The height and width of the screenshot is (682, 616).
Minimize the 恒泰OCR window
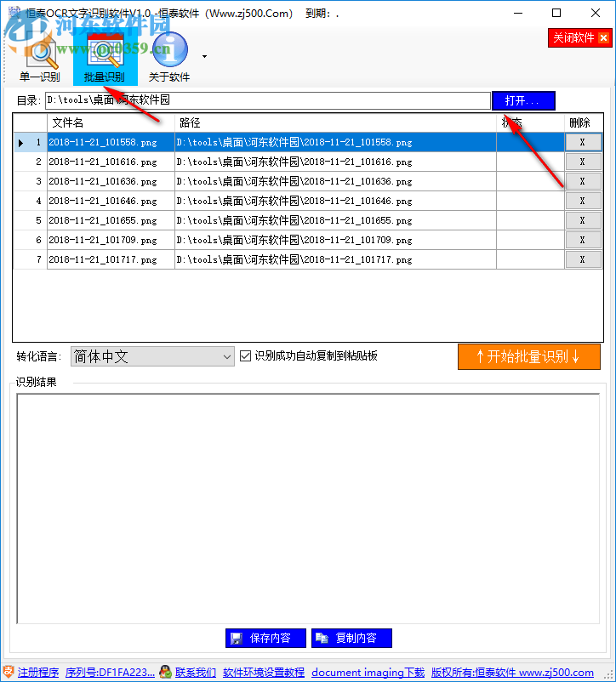tap(518, 13)
